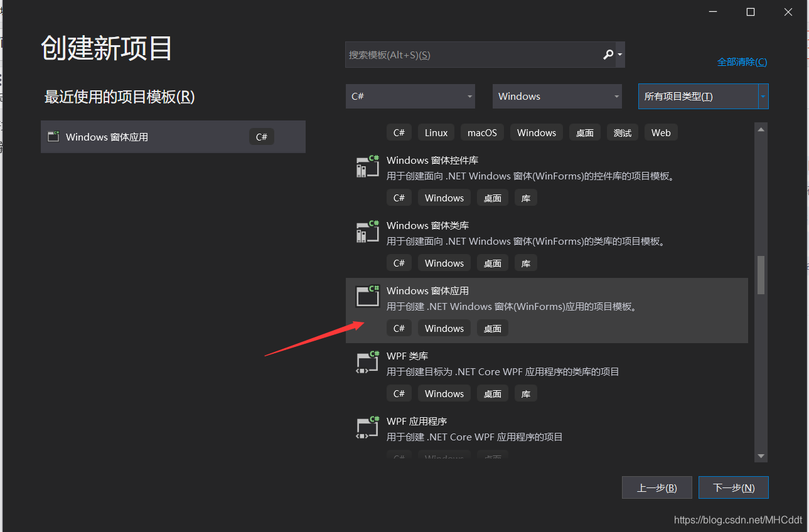809x532 pixels.
Task: Close the create project dialog
Action: click(x=788, y=12)
